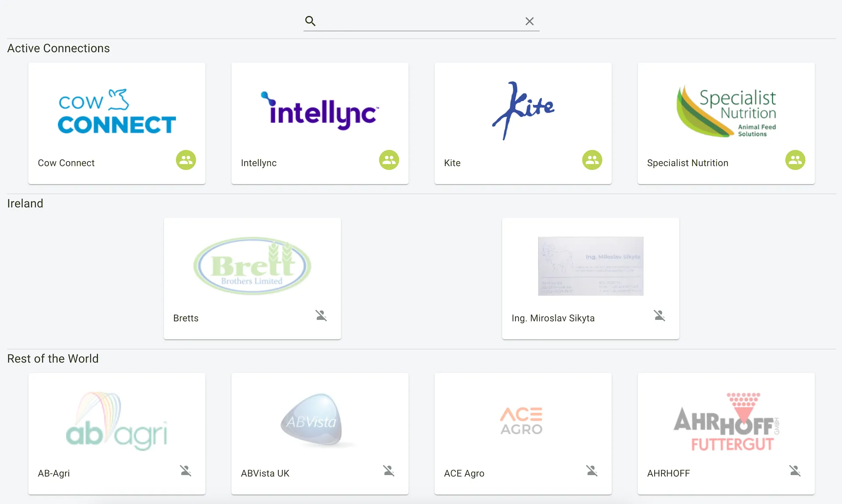Click the AHRHOFF disconnected user icon
This screenshot has width=842, height=504.
795,471
